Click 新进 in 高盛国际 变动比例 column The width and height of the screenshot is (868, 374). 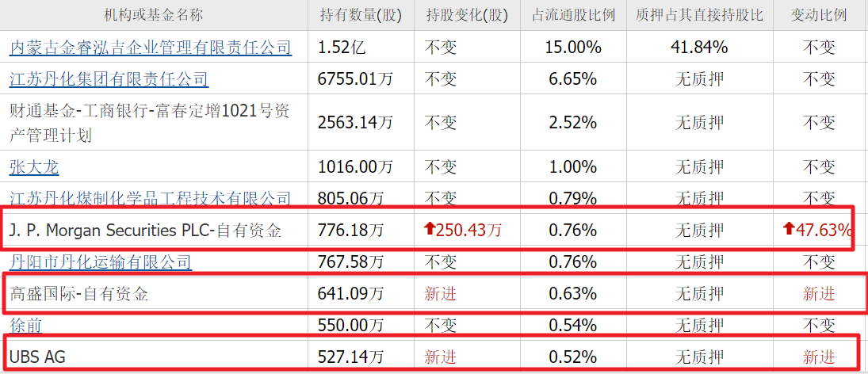coord(819,293)
